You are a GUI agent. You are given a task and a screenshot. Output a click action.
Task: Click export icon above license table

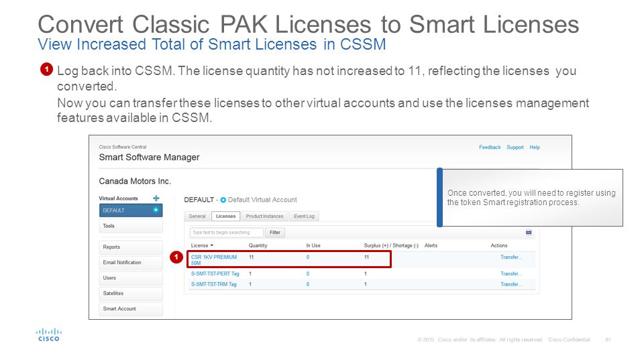tap(529, 233)
